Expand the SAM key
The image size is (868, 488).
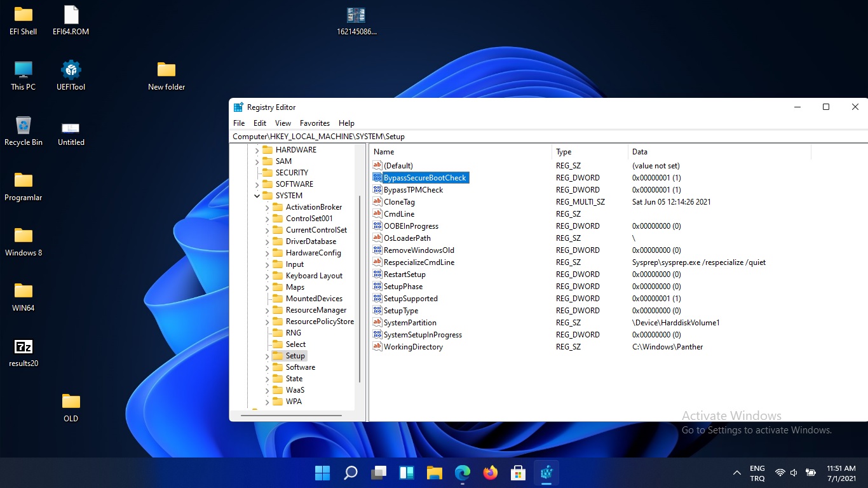pos(257,161)
